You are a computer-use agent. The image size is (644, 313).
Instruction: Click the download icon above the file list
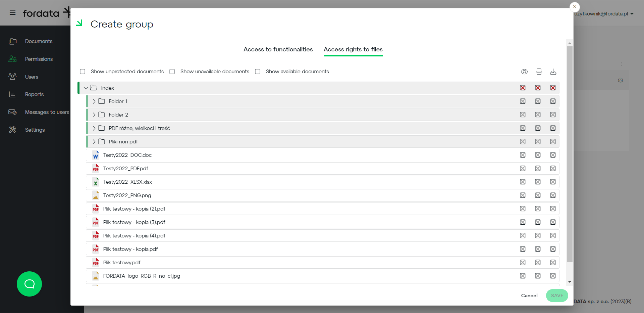tap(553, 72)
